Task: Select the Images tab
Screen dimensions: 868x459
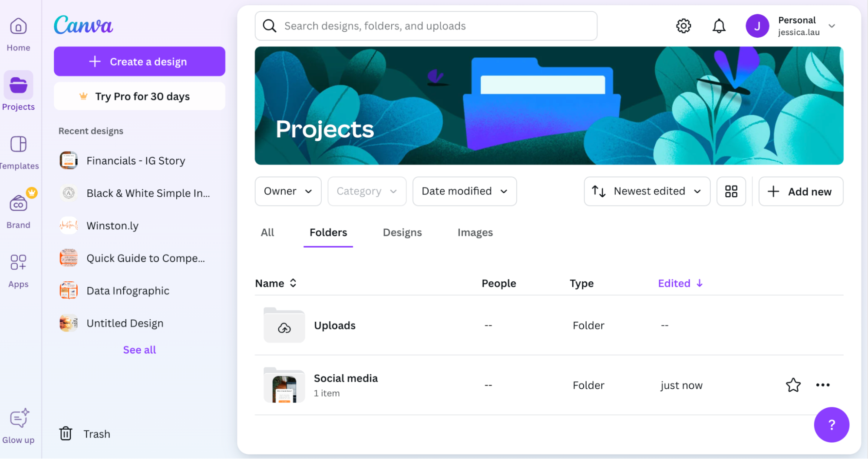Action: pyautogui.click(x=475, y=233)
